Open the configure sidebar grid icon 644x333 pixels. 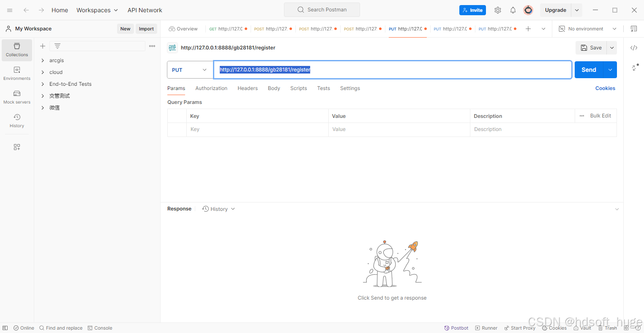[17, 147]
